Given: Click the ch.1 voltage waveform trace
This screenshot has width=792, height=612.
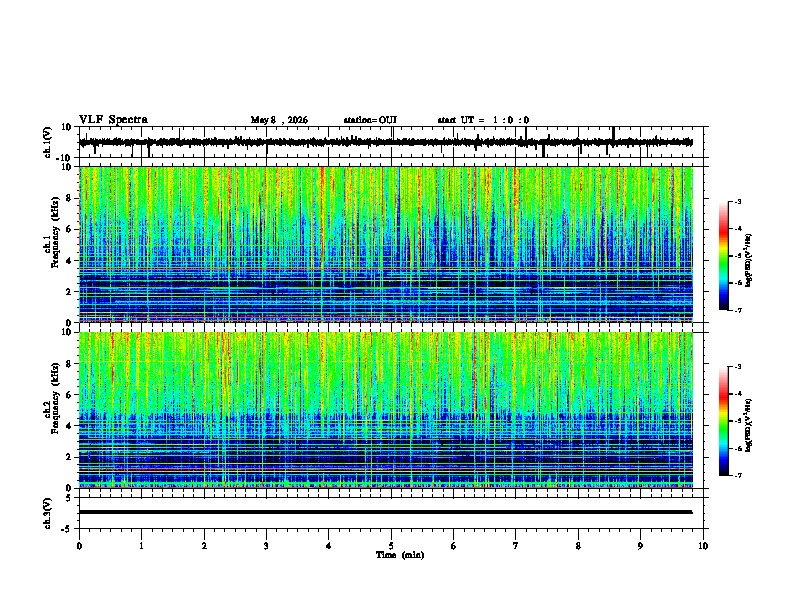Looking at the screenshot, I should click(386, 142).
